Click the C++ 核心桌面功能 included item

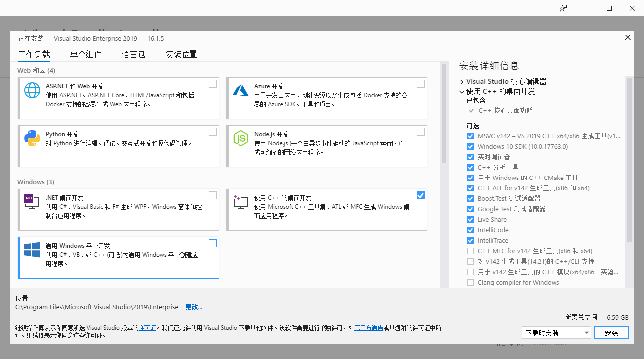tap(505, 111)
